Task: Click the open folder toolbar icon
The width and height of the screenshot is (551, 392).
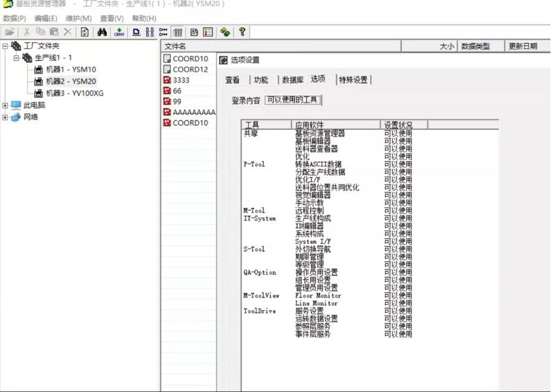Action: click(10, 32)
